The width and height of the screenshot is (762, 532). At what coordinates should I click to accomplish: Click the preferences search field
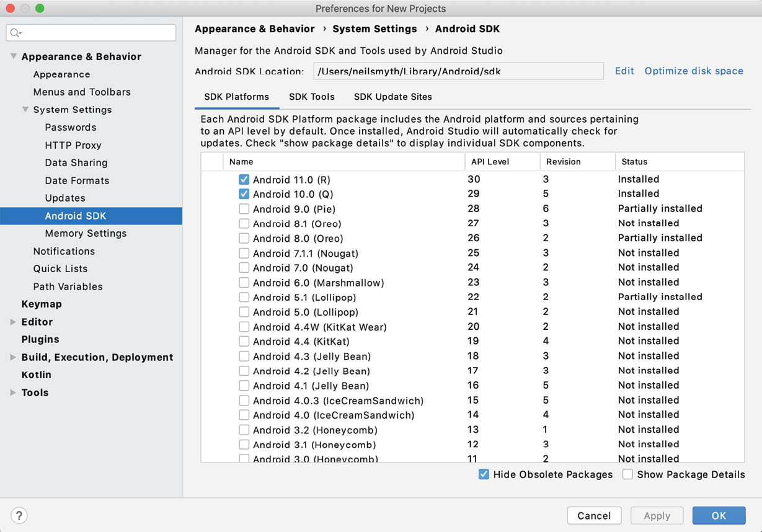pos(91,33)
